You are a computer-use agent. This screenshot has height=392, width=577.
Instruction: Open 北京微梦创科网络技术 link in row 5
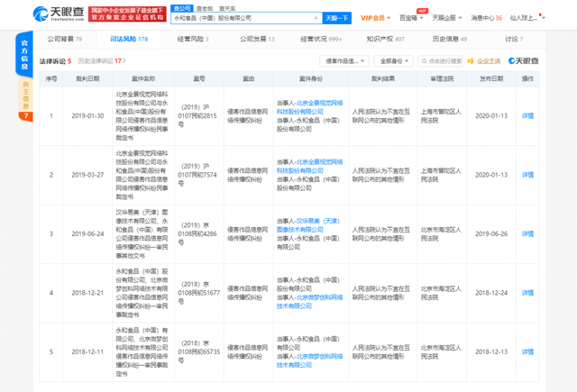point(310,360)
